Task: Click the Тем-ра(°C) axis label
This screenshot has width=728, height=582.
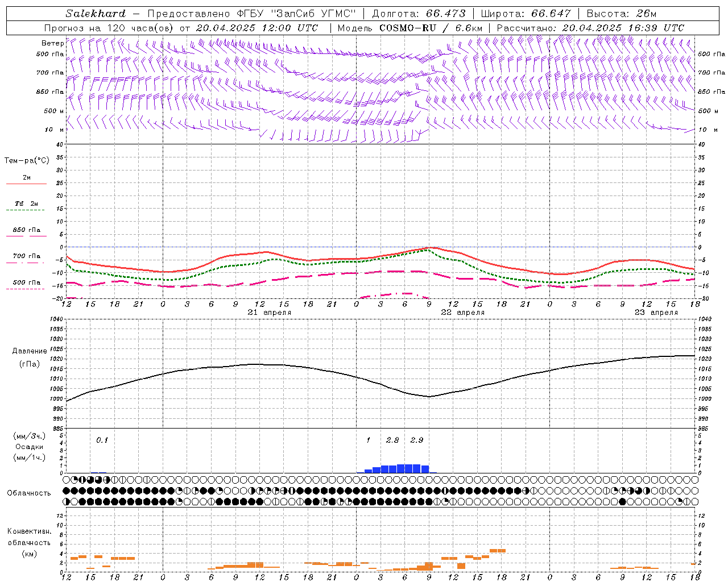Action: (x=27, y=161)
